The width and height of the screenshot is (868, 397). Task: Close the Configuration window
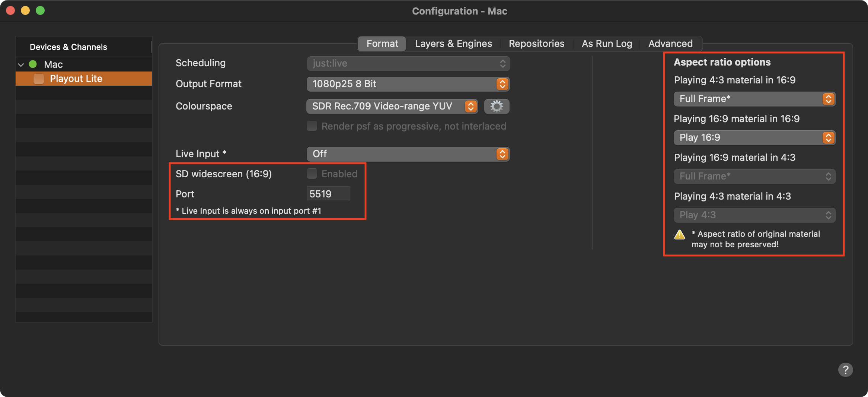coord(10,10)
